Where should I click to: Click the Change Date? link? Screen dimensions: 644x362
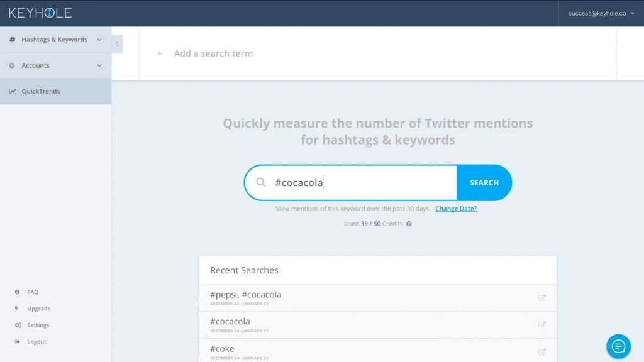pyautogui.click(x=456, y=209)
